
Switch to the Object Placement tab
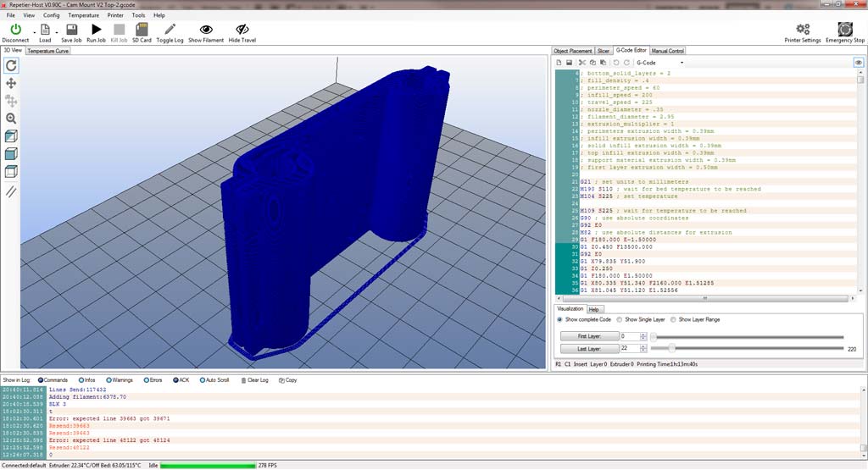click(x=573, y=51)
